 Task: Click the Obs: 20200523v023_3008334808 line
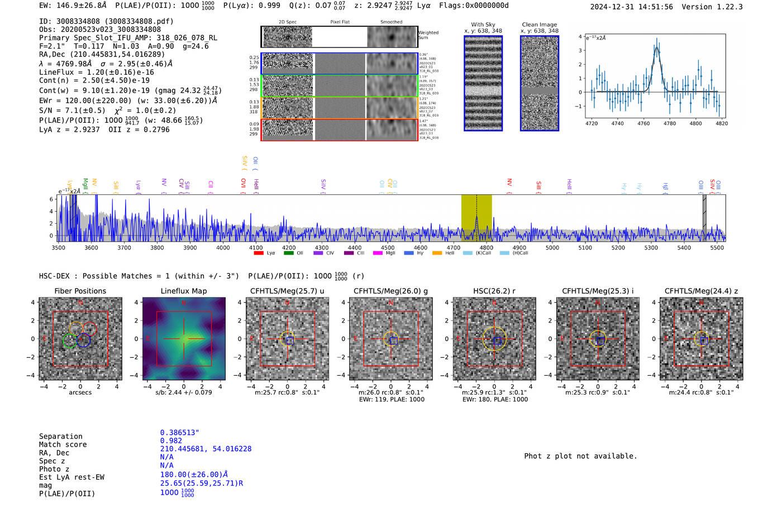(x=100, y=30)
